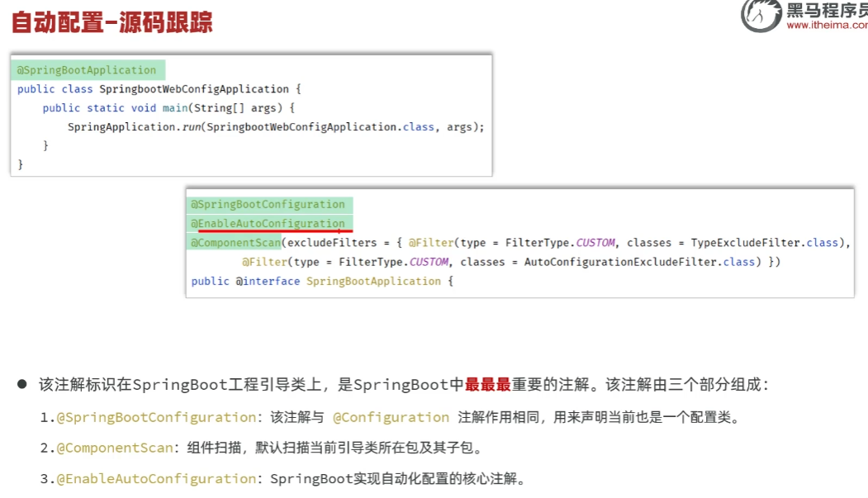Click the SpringApplication.run code line
This screenshot has width=868, height=498.
coord(276,127)
